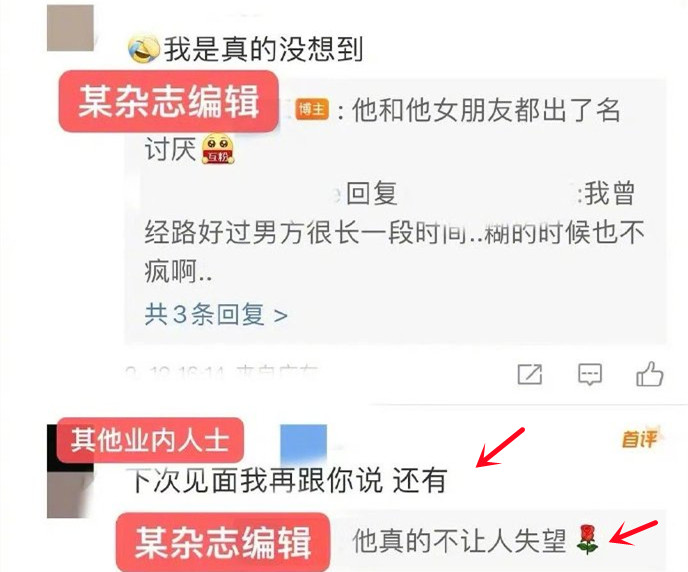Click comment 下次见面我再跟你说 还有
This screenshot has width=688, height=572.
point(288,480)
